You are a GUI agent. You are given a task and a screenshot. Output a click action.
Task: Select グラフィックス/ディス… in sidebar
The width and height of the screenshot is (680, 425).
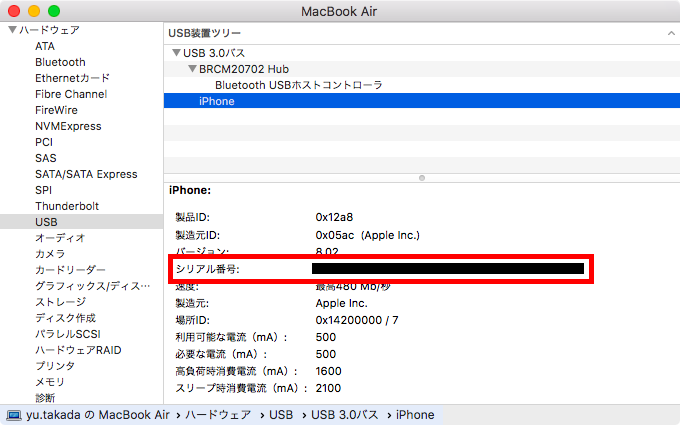click(92, 286)
